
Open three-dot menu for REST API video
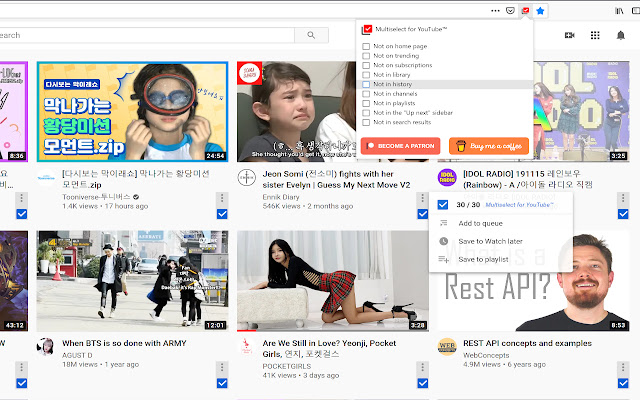(x=623, y=367)
